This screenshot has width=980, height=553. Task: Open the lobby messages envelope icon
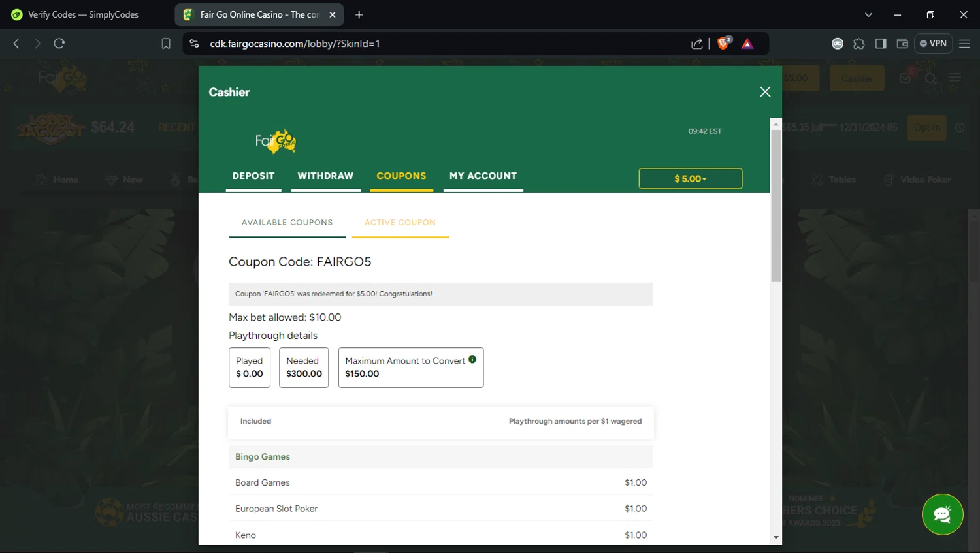click(x=906, y=78)
